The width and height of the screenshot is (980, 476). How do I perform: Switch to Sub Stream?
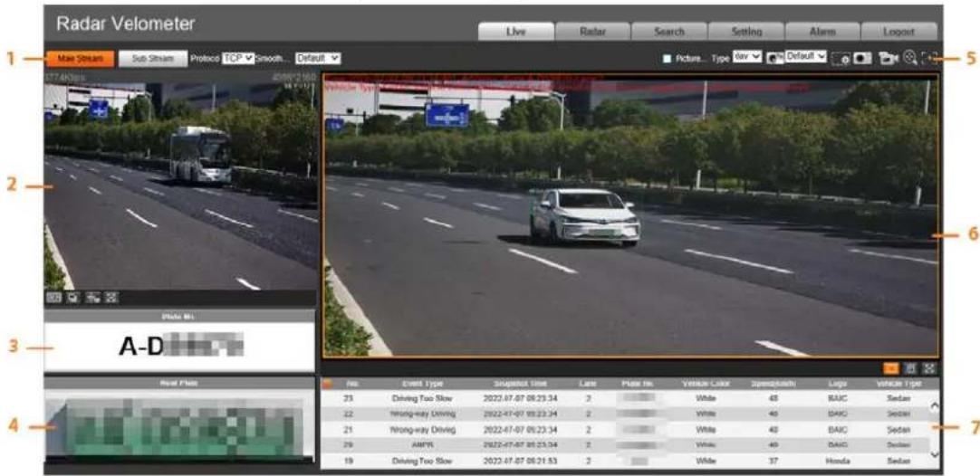pos(153,58)
